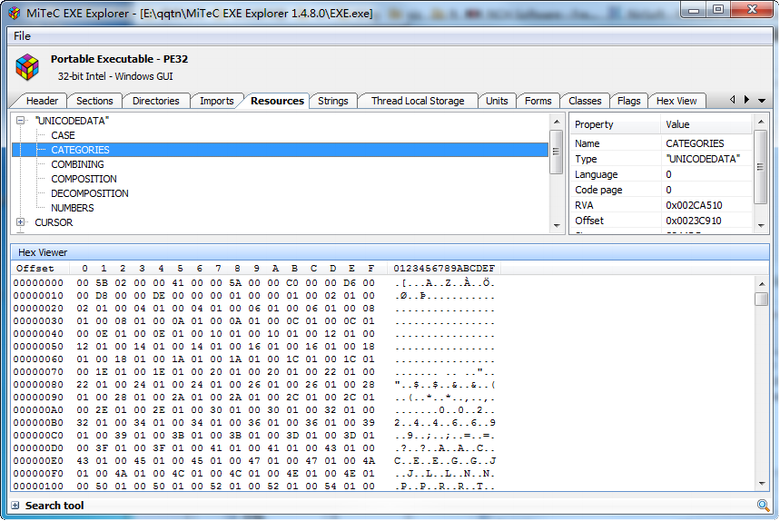Expand the CURSOR resource node
This screenshot has width=780, height=521.
coord(20,223)
